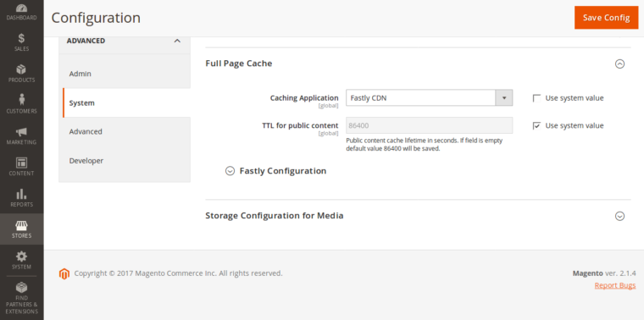Open the Customers person icon menu
The width and height of the screenshot is (644, 320).
[x=21, y=104]
